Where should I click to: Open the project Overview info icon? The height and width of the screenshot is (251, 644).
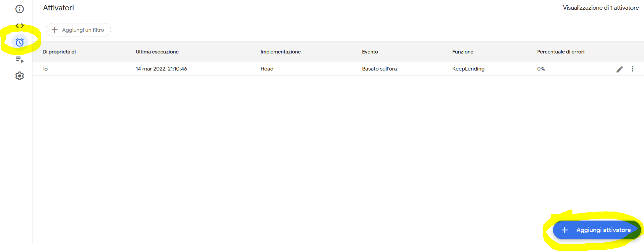point(20,9)
